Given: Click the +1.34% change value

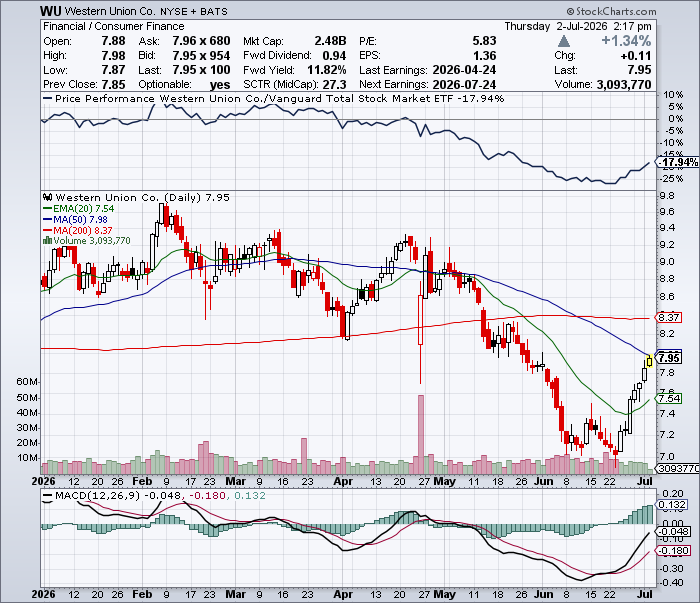Looking at the screenshot, I should point(626,41).
